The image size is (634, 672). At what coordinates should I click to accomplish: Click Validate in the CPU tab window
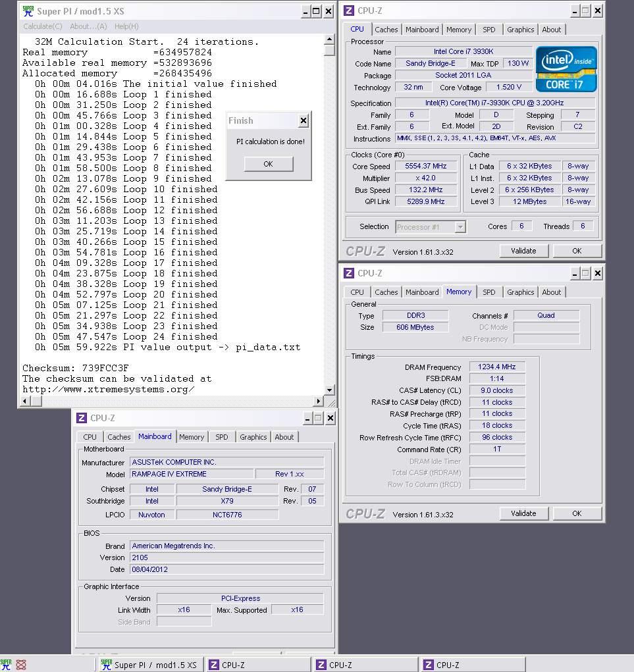523,251
